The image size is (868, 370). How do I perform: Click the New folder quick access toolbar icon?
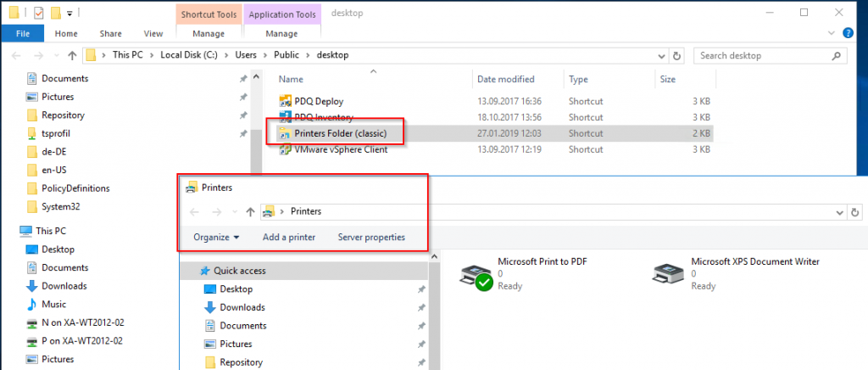[x=56, y=12]
